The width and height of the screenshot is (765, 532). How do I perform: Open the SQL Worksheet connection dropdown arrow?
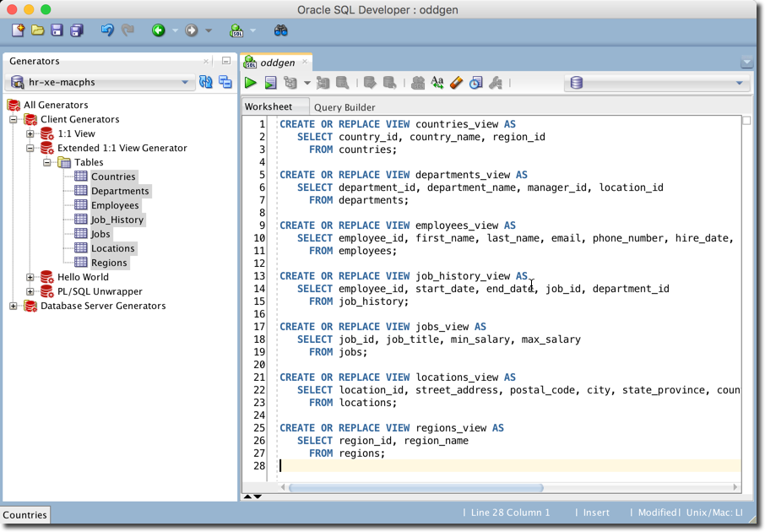pyautogui.click(x=252, y=30)
